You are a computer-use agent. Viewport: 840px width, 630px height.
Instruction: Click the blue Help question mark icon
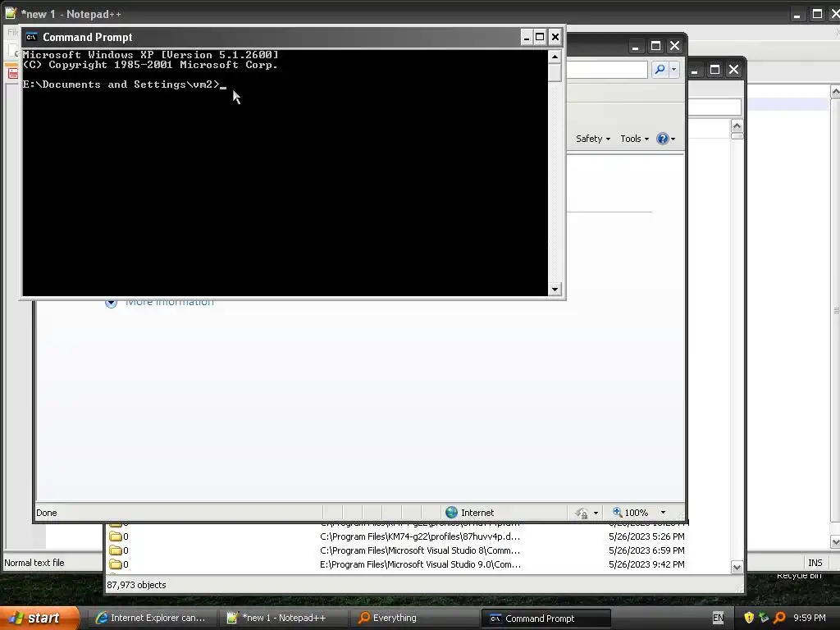coord(663,139)
